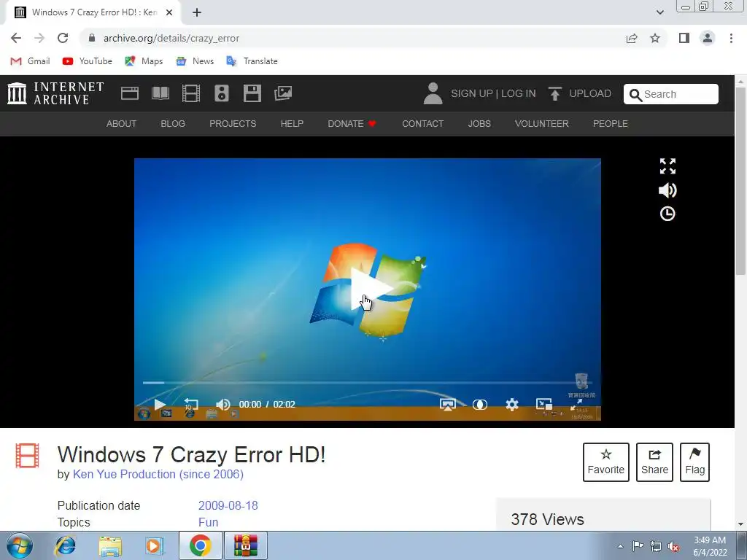Click the film strip icon beside the title
The image size is (747, 560).
27,456
